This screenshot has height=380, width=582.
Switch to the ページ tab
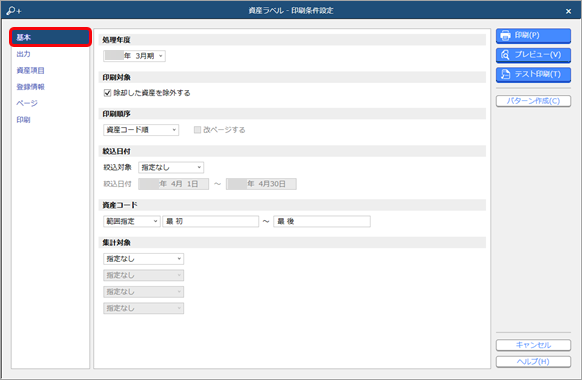click(x=27, y=103)
